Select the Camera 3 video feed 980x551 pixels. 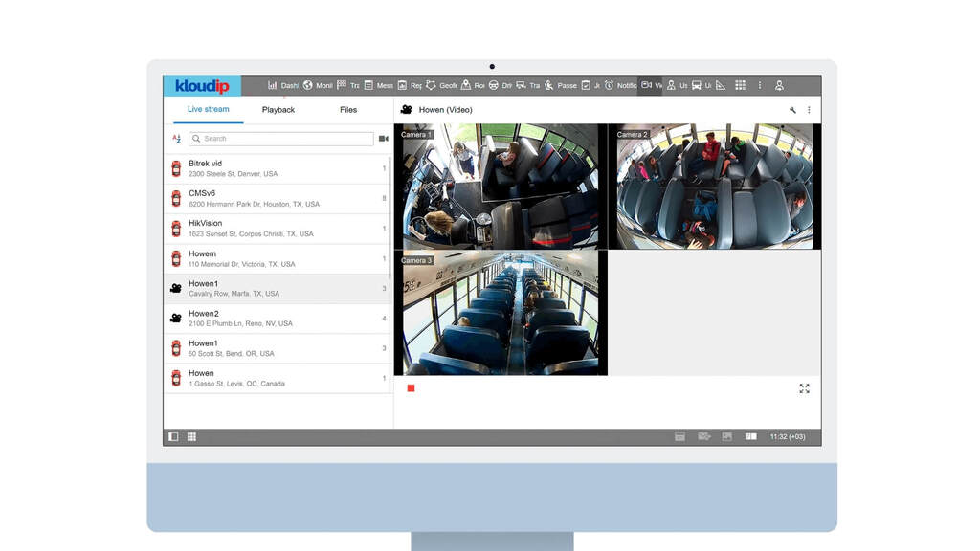(x=501, y=313)
